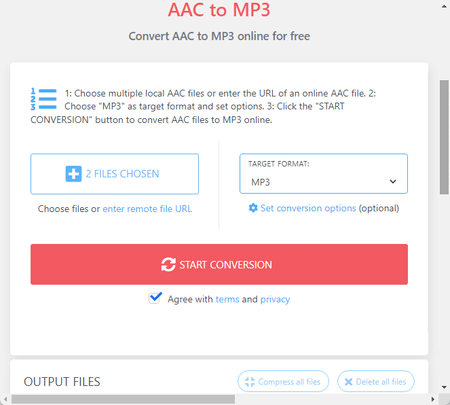Click the compress arrows icon
Screen dimensions: 450x405
250,382
